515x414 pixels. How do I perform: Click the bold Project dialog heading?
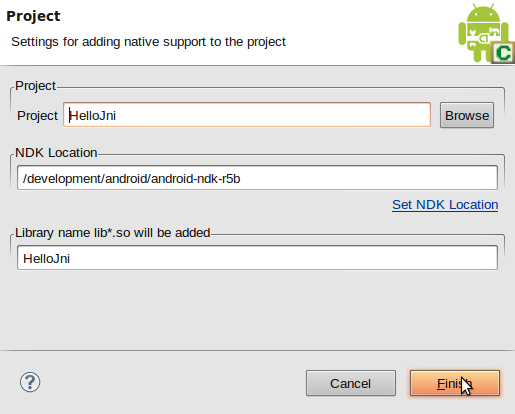point(33,16)
